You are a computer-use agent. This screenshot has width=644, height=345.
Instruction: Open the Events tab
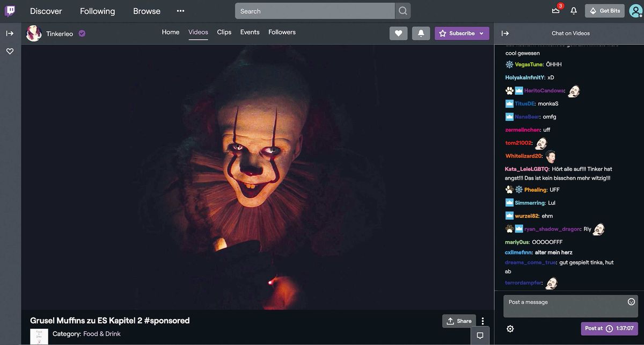click(x=250, y=32)
